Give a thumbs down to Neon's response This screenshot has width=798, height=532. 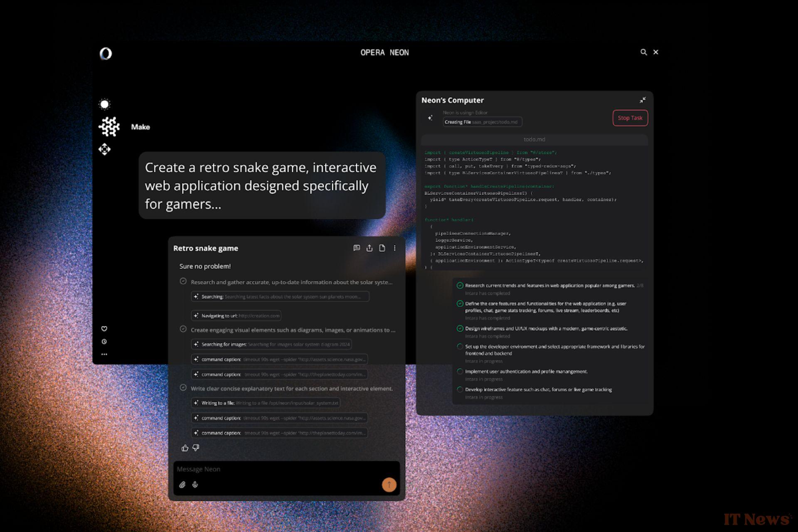pyautogui.click(x=195, y=448)
